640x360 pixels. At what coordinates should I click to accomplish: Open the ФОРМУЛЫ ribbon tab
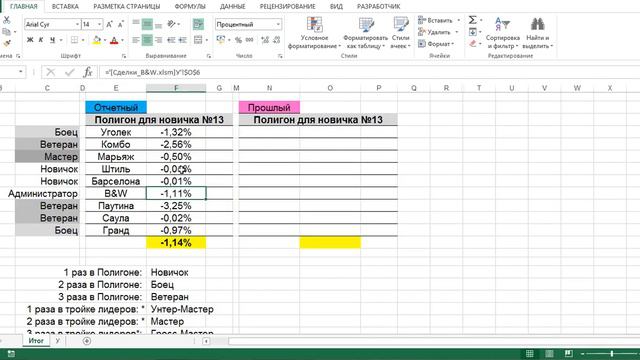pyautogui.click(x=190, y=7)
